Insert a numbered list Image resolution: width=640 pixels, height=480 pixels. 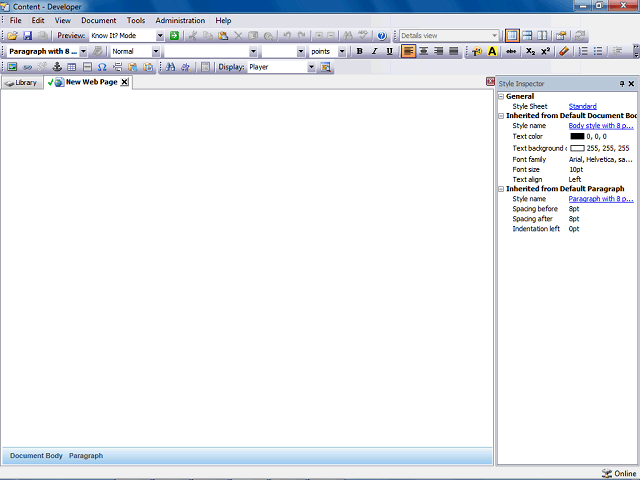click(584, 51)
